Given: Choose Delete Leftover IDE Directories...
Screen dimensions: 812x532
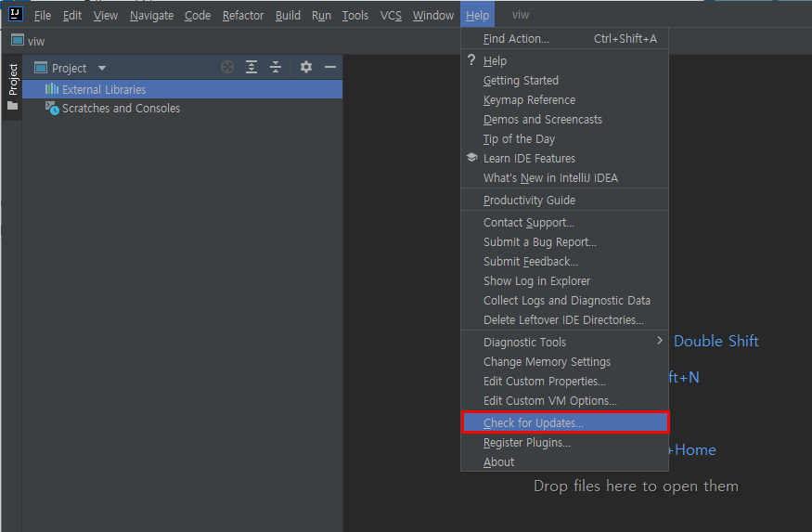Looking at the screenshot, I should [x=564, y=319].
